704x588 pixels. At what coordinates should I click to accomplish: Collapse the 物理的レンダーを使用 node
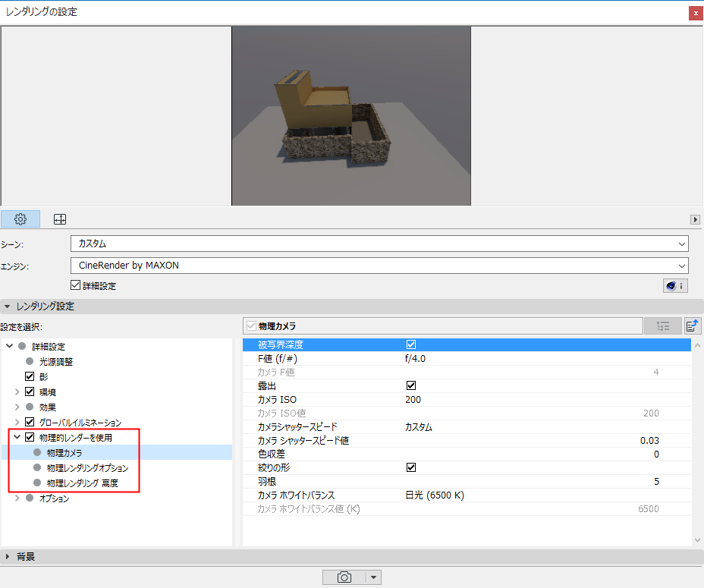click(x=17, y=436)
